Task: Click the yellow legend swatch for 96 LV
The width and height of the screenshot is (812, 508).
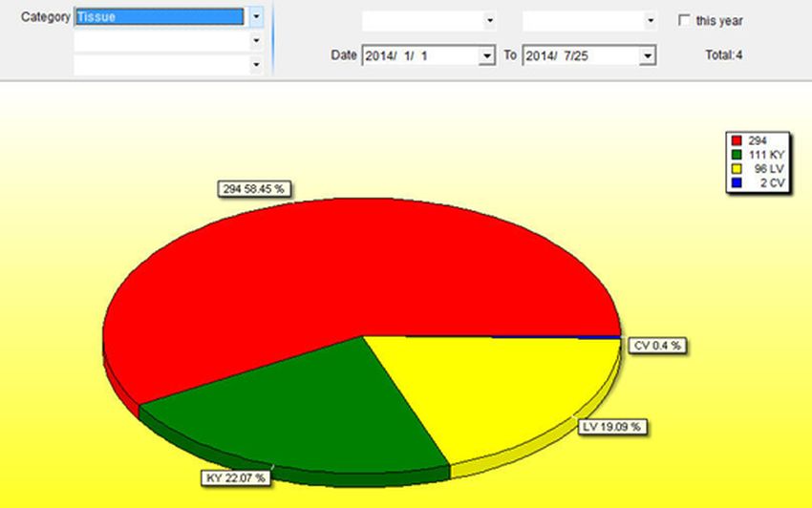Action: [x=737, y=168]
